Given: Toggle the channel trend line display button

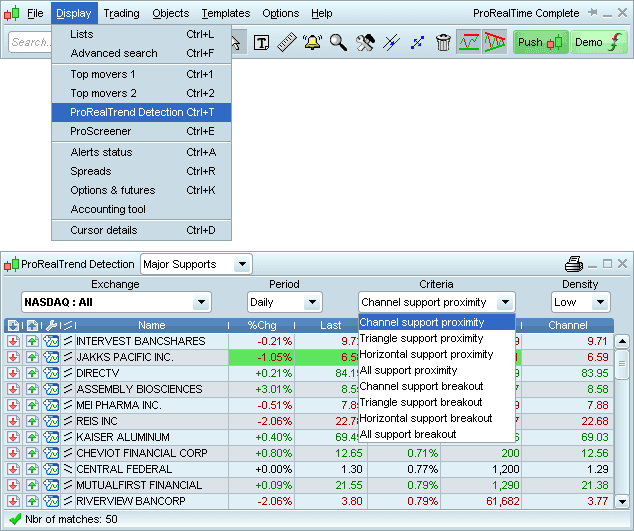Looking at the screenshot, I should [x=468, y=42].
